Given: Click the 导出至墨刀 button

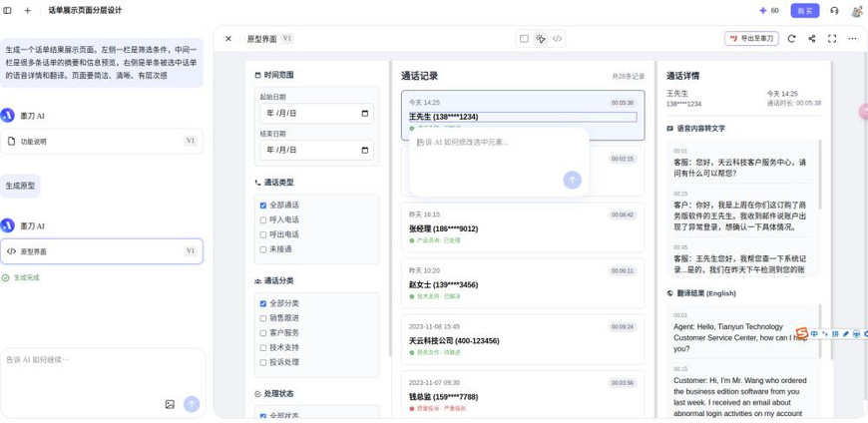Looking at the screenshot, I should (751, 39).
